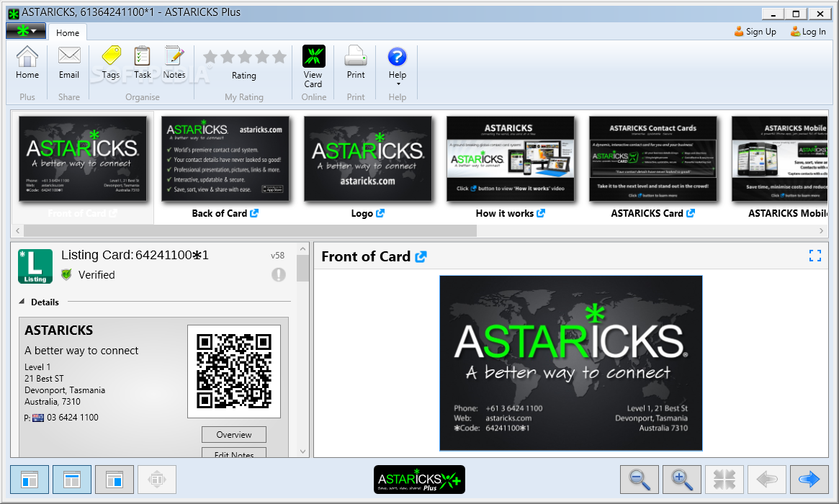This screenshot has height=504, width=839.
Task: Select the first panel layout button
Action: 30,479
